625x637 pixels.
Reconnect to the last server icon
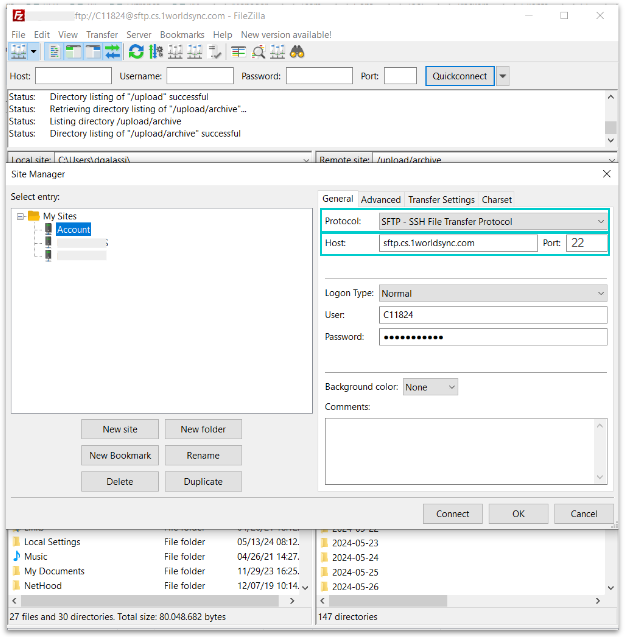tap(214, 52)
